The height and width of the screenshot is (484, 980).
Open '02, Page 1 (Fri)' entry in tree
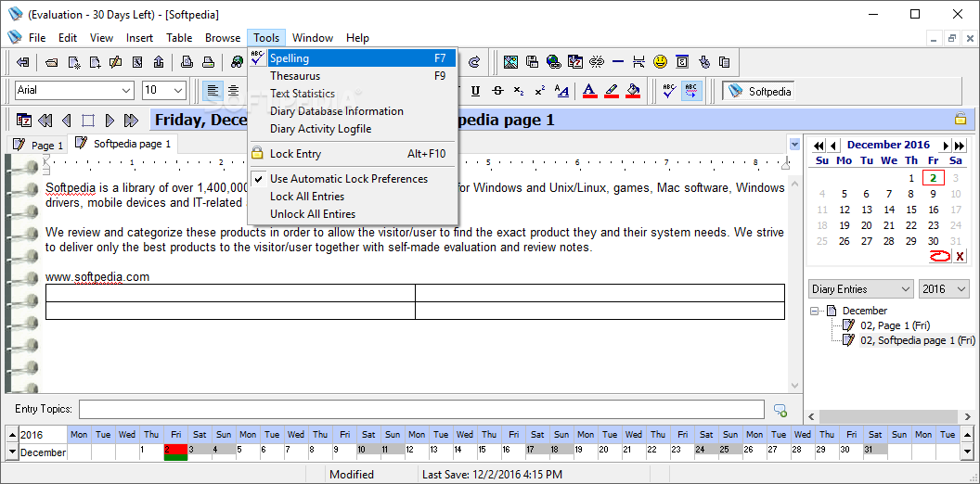[895, 325]
